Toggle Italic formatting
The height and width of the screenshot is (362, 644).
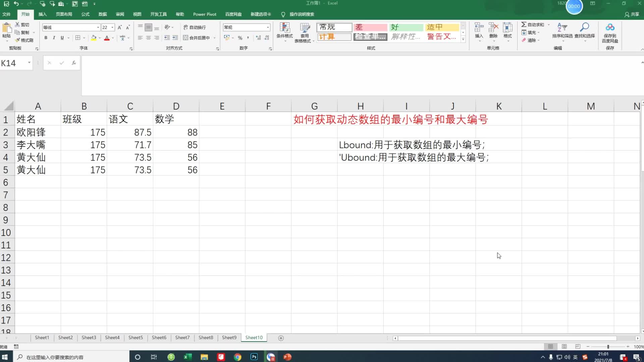[54, 38]
